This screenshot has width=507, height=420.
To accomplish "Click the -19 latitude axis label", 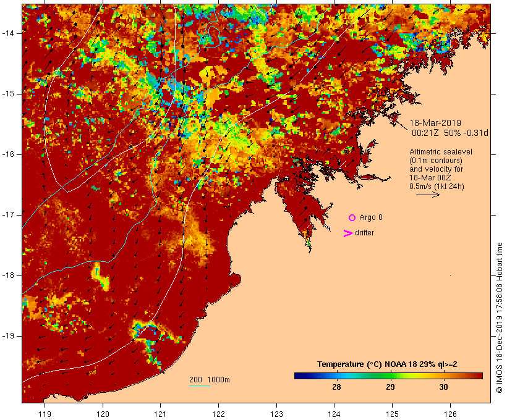I will click(8, 336).
